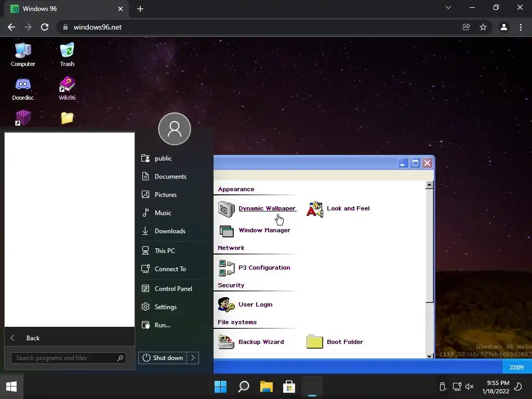
Task: Click the Window Manager windows icon
Action: [227, 231]
